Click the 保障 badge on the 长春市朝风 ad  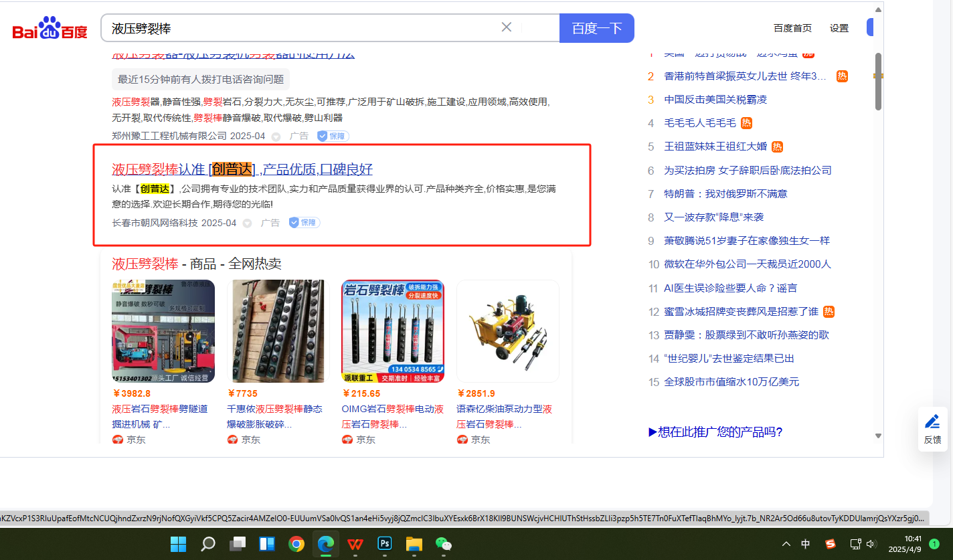coord(305,223)
